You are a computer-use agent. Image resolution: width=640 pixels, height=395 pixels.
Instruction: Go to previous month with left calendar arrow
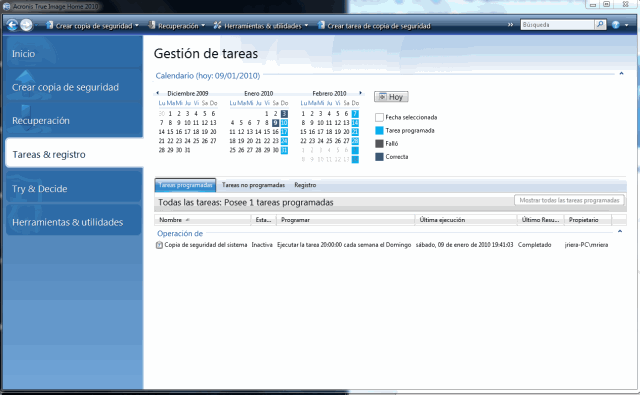point(158,93)
